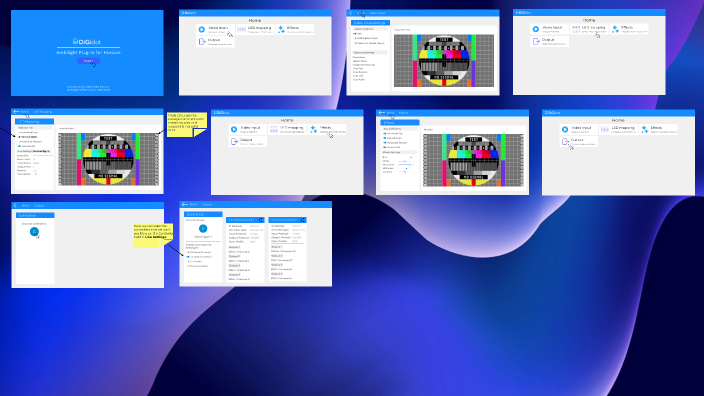The image size is (704, 396).
Task: Open Video Input play icon in Home frame with pointer on Video Input
Action: (x=202, y=29)
